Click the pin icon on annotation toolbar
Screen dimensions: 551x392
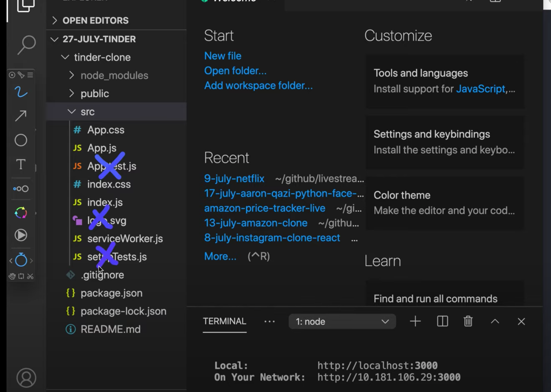(21, 75)
